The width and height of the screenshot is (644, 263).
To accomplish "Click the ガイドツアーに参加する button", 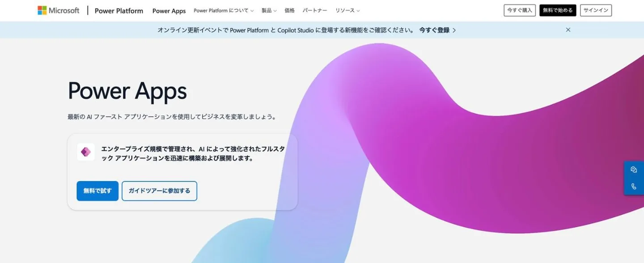I will 159,191.
